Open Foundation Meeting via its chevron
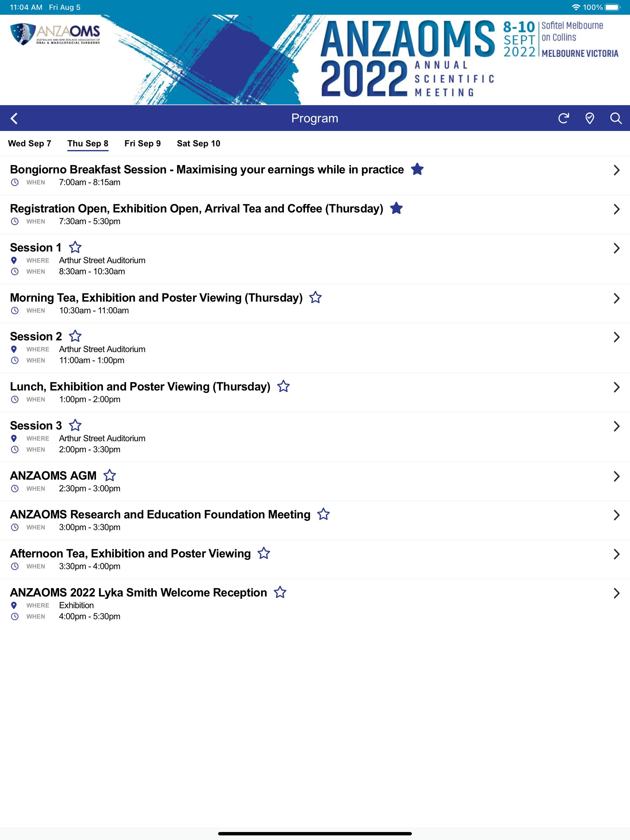This screenshot has height=840, width=630. click(616, 515)
